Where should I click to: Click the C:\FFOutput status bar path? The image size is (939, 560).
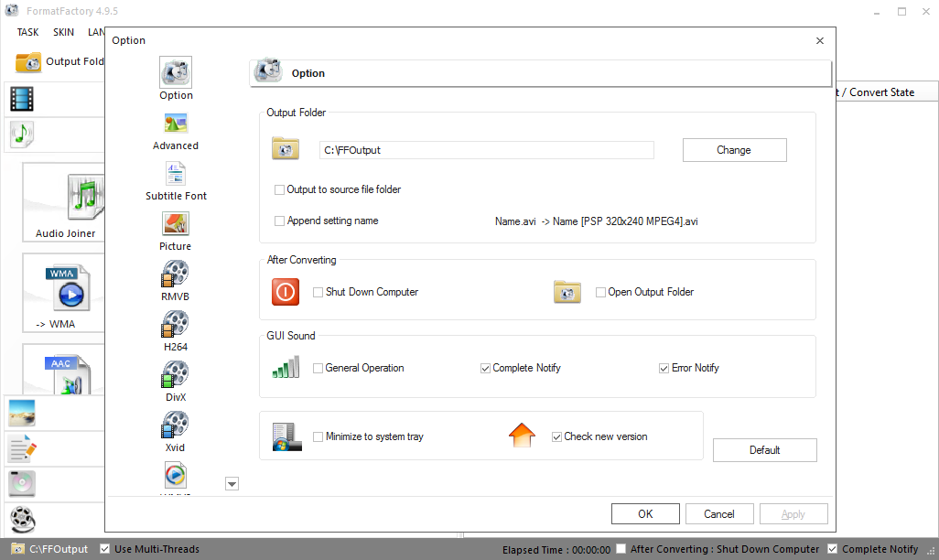tap(59, 549)
